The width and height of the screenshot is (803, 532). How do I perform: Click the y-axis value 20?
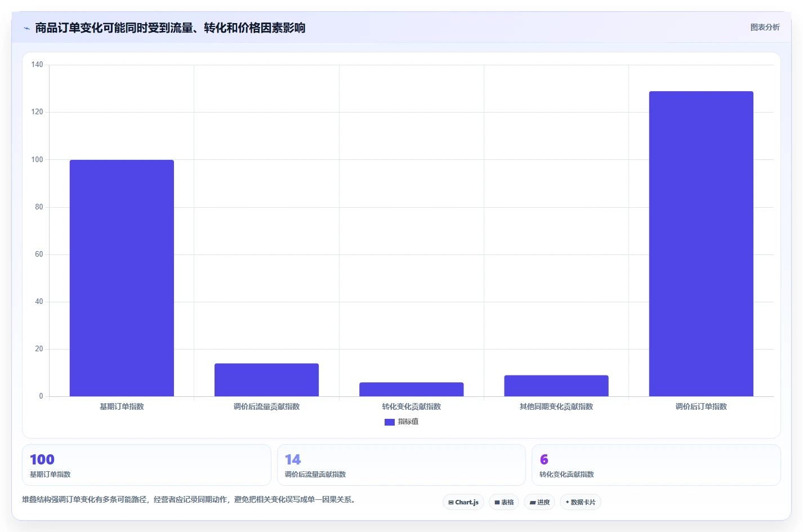tap(39, 349)
